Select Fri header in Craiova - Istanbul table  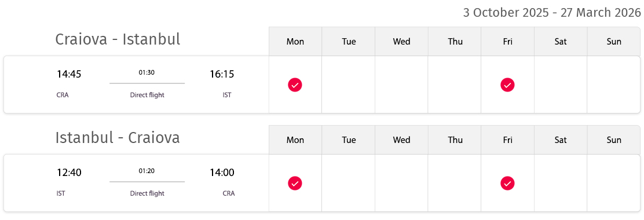coord(508,42)
